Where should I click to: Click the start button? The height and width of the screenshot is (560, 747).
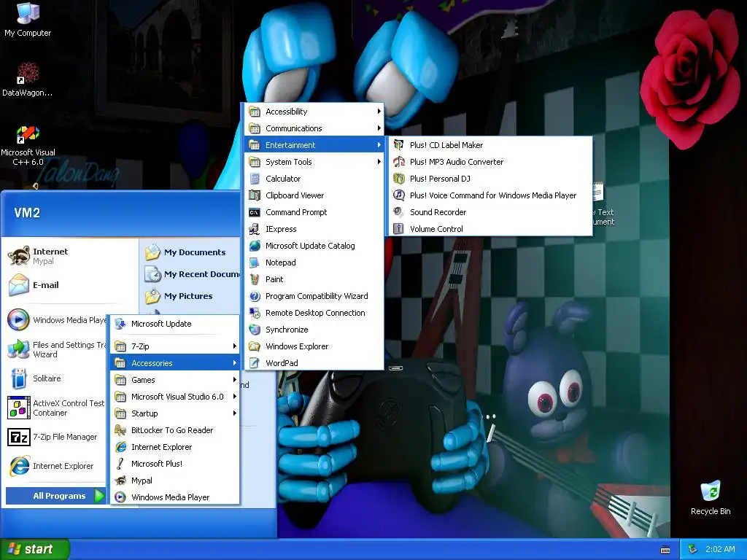pos(35,549)
